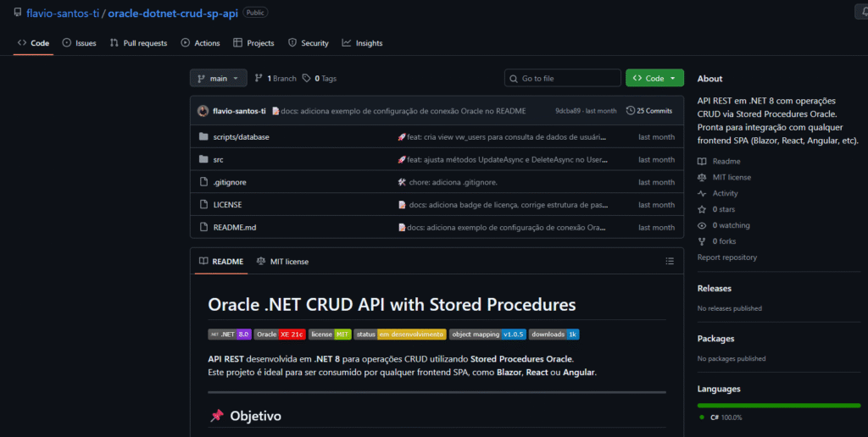This screenshot has height=437, width=868.
Task: Click the commit history clock icon
Action: [x=630, y=111]
